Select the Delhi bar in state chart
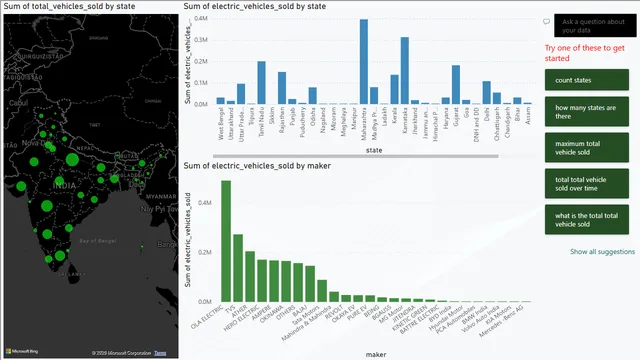 click(x=487, y=93)
